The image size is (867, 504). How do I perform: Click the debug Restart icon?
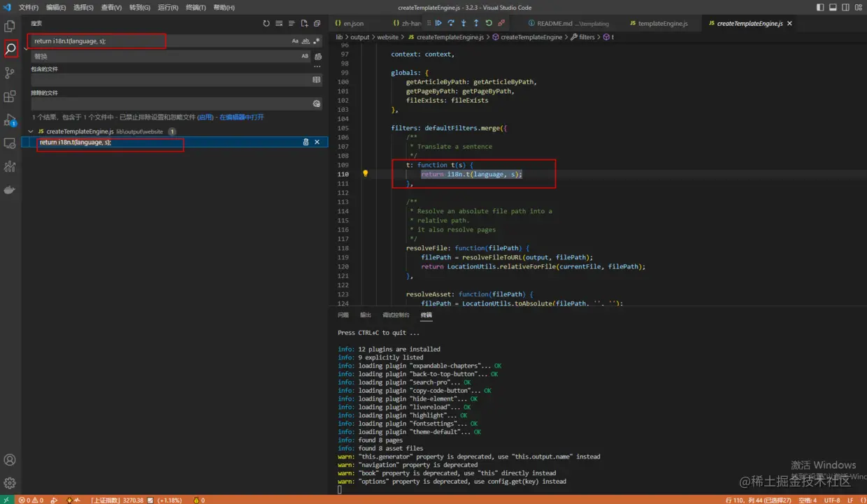(x=489, y=23)
